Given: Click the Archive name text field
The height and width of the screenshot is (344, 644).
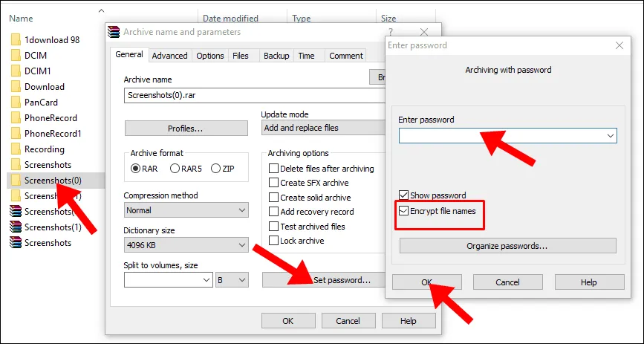Looking at the screenshot, I should tap(255, 95).
